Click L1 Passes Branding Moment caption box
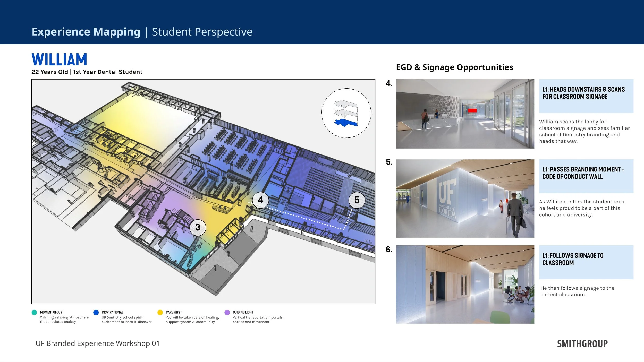Screen dimensions: 644x362 tap(586, 176)
